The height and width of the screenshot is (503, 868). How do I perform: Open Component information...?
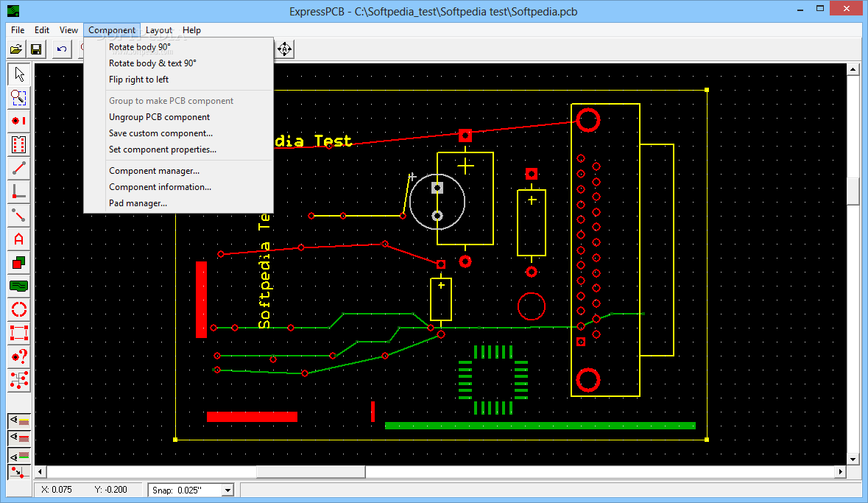[x=179, y=187]
